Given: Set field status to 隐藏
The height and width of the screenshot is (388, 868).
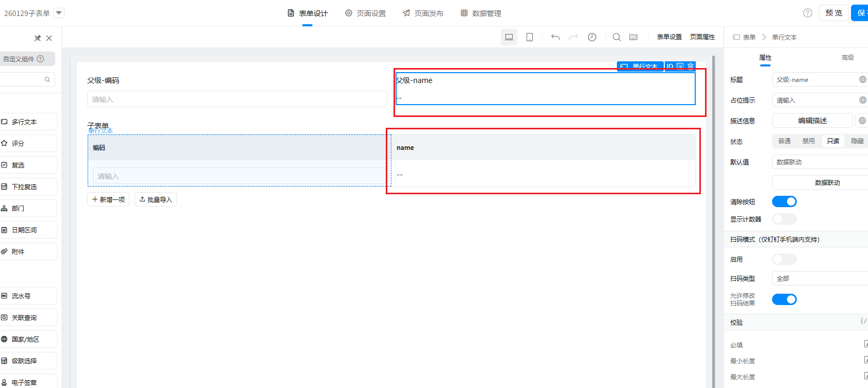Looking at the screenshot, I should click(x=857, y=141).
